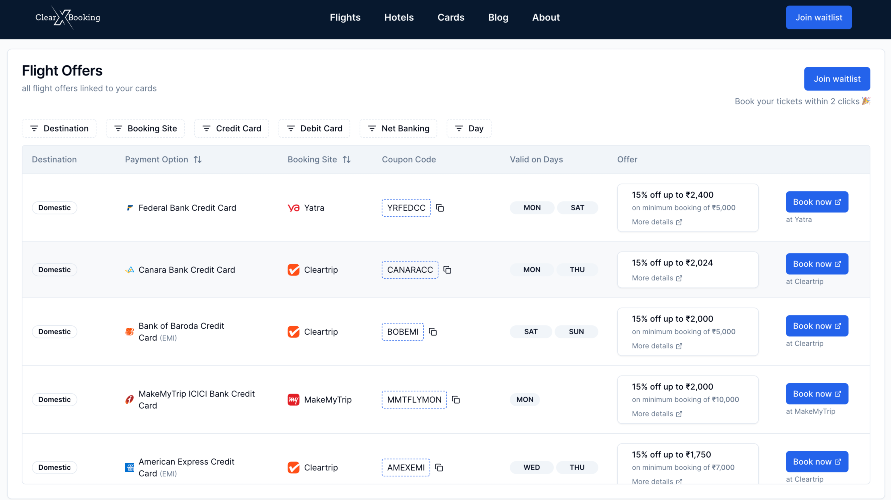Image resolution: width=891 pixels, height=500 pixels.
Task: Open the Booking Site filter
Action: 145,128
